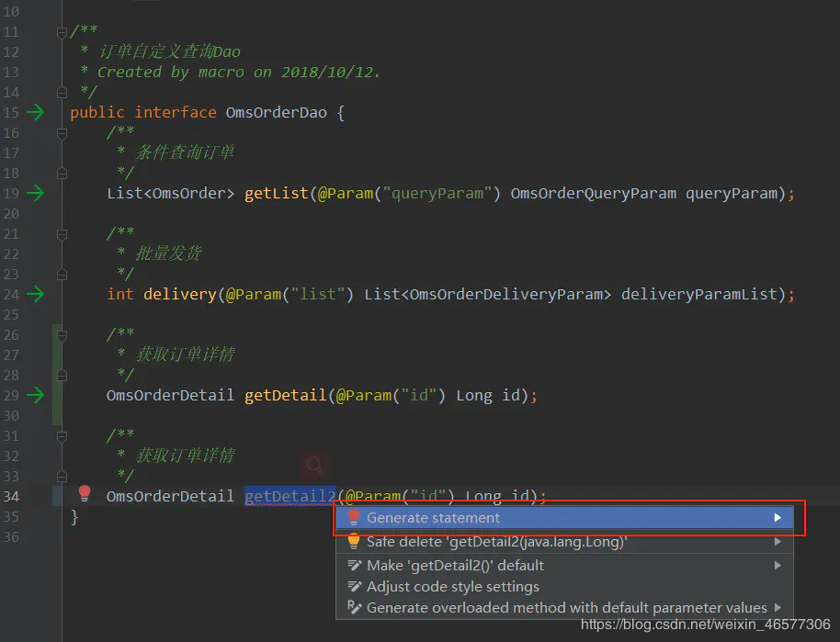Click the red bulb icon in Generate statement entry
The width and height of the screenshot is (840, 642).
pos(354,517)
